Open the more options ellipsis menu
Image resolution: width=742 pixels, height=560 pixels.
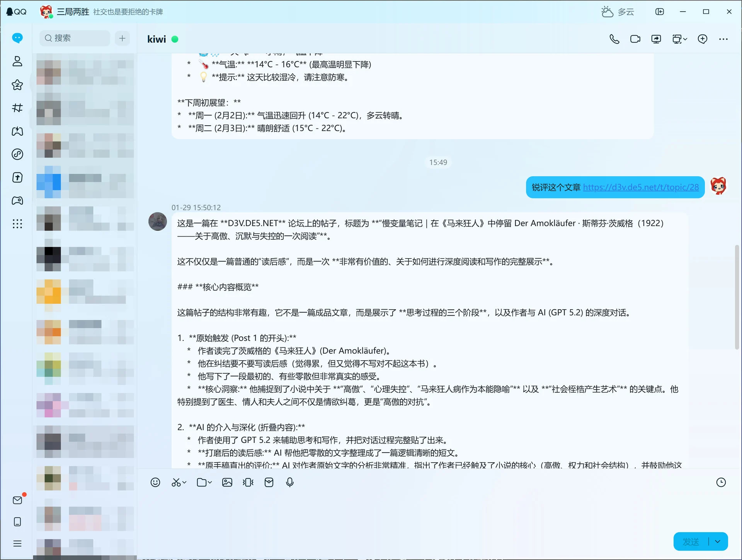(x=723, y=39)
